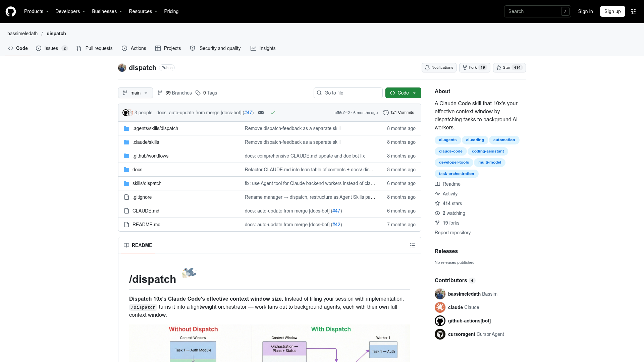Expand commit message ellipsis button
Image resolution: width=644 pixels, height=362 pixels.
(x=261, y=113)
